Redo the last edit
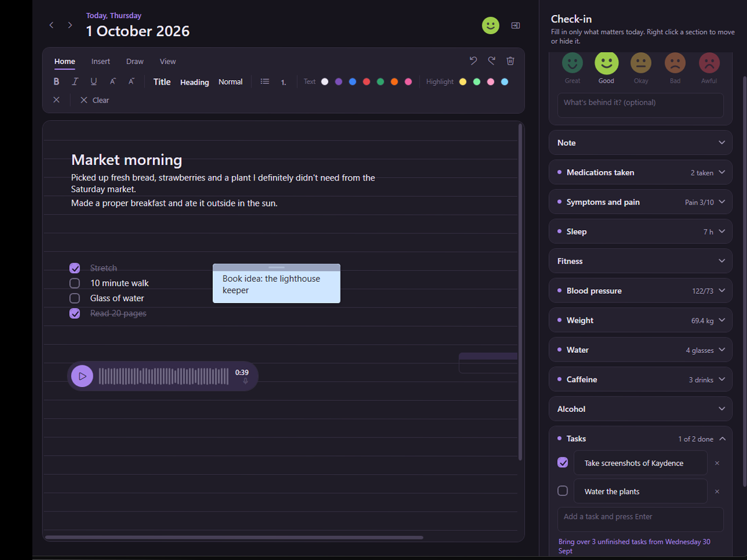 [x=492, y=60]
